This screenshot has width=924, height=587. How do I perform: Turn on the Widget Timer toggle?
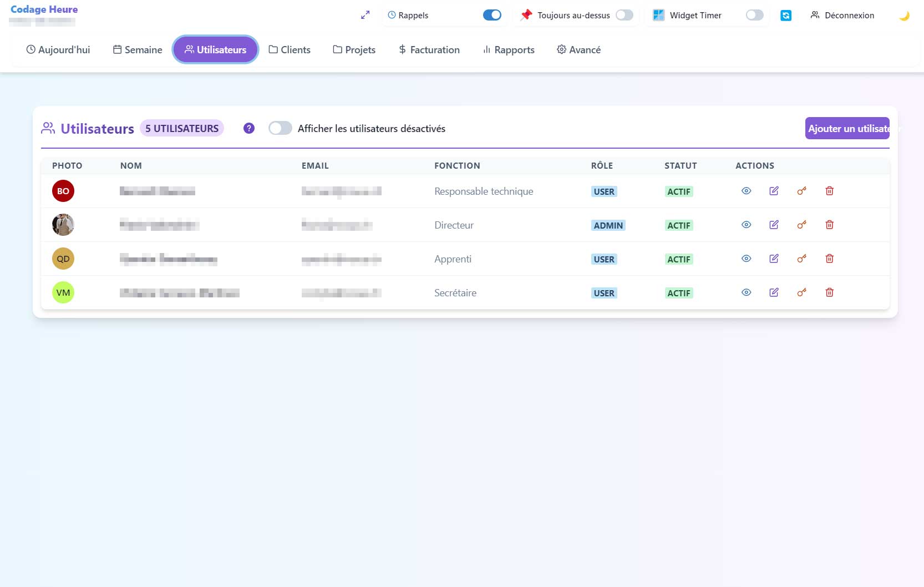(x=754, y=15)
